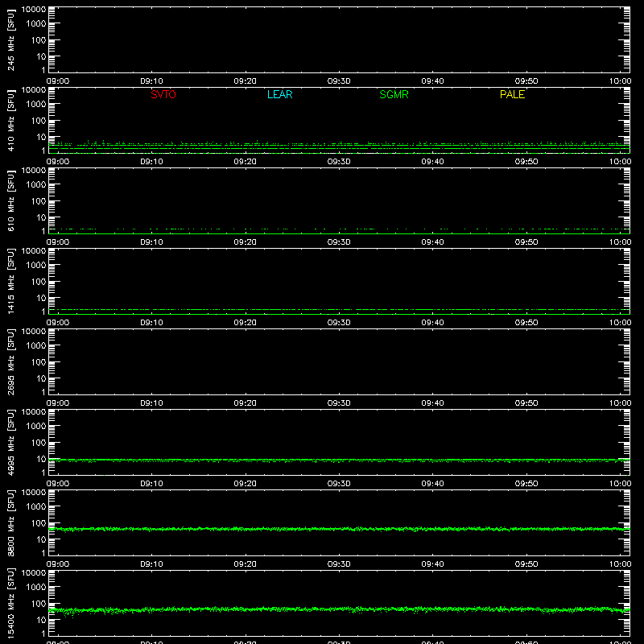Click 09:20 tick label under 410 MHz panel
This screenshot has height=644, width=644.
click(x=246, y=162)
